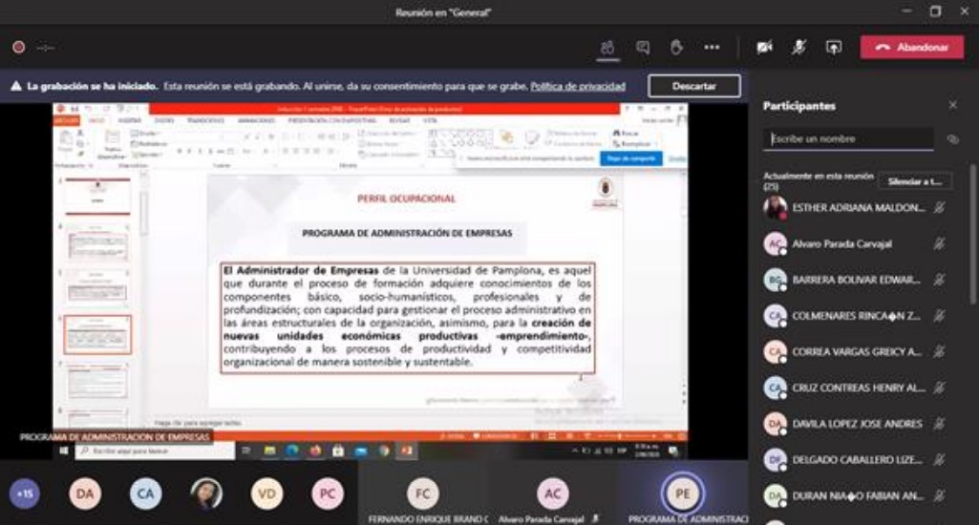Click the Descartar button on the banner

[693, 86]
